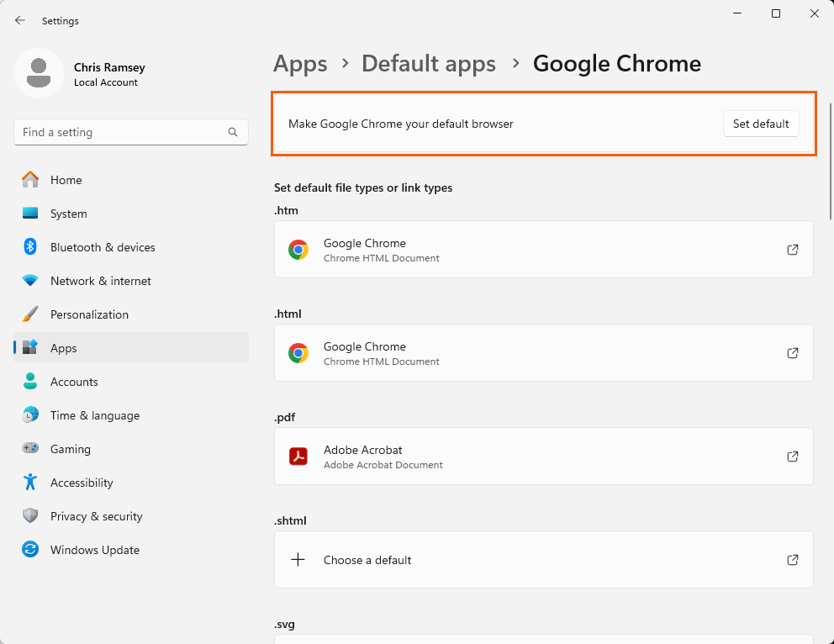Click the Privacy & security shield icon

(30, 515)
